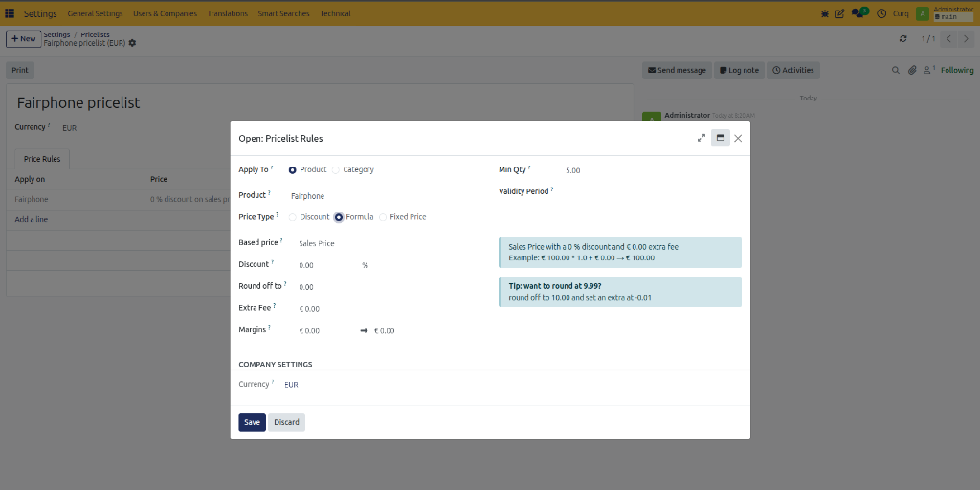The width and height of the screenshot is (980, 490).
Task: Click the New record button
Action: [24, 38]
